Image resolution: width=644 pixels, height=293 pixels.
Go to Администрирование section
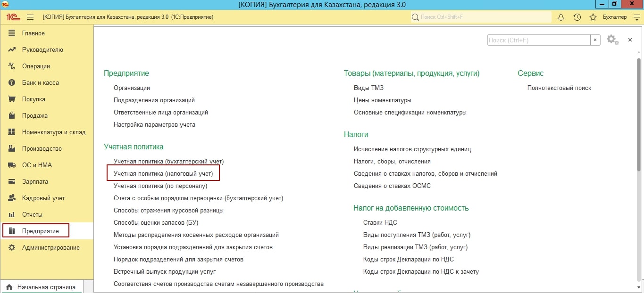coord(50,248)
